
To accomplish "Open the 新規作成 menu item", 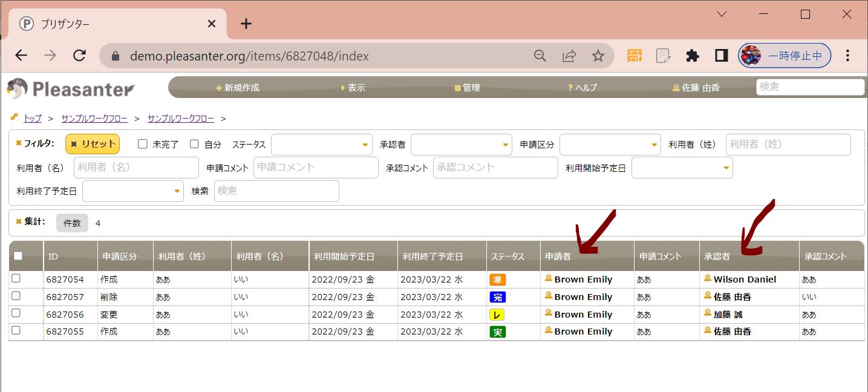I will (238, 88).
